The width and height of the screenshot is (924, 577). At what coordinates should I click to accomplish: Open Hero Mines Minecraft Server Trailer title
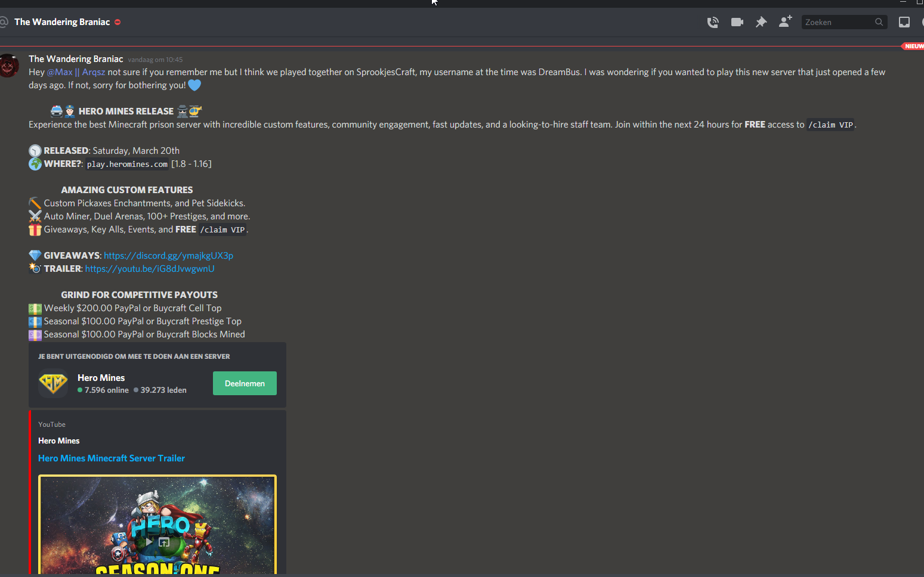tap(112, 458)
